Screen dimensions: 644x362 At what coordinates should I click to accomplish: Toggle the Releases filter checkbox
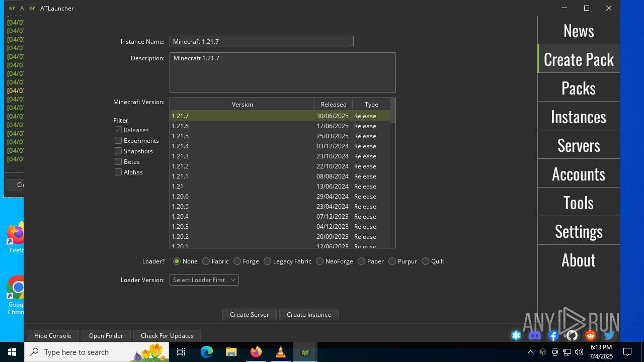(118, 130)
